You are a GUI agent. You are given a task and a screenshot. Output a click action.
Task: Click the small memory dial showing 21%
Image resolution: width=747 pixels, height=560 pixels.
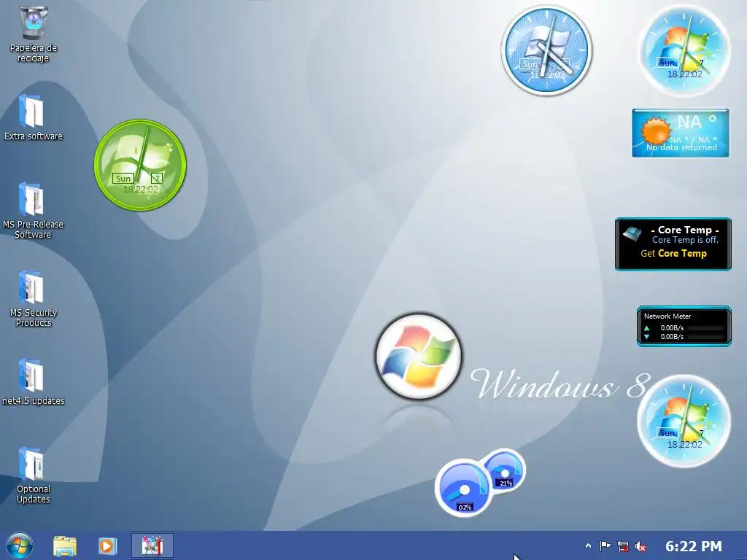pos(506,470)
